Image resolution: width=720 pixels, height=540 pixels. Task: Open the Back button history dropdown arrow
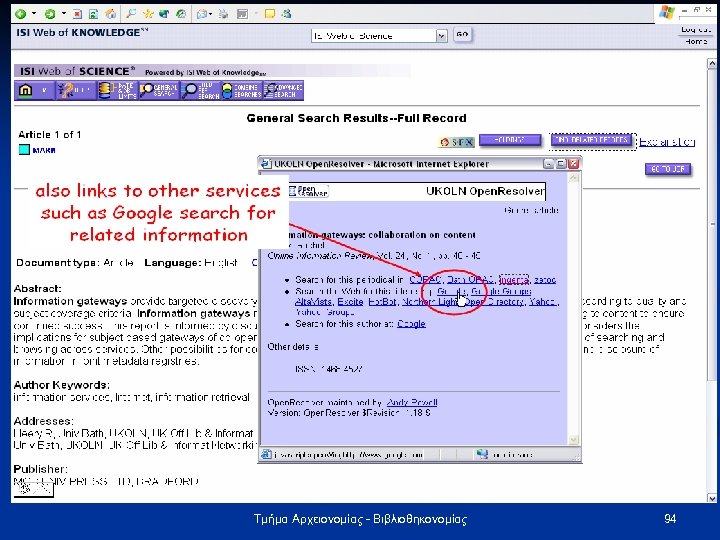(x=34, y=14)
